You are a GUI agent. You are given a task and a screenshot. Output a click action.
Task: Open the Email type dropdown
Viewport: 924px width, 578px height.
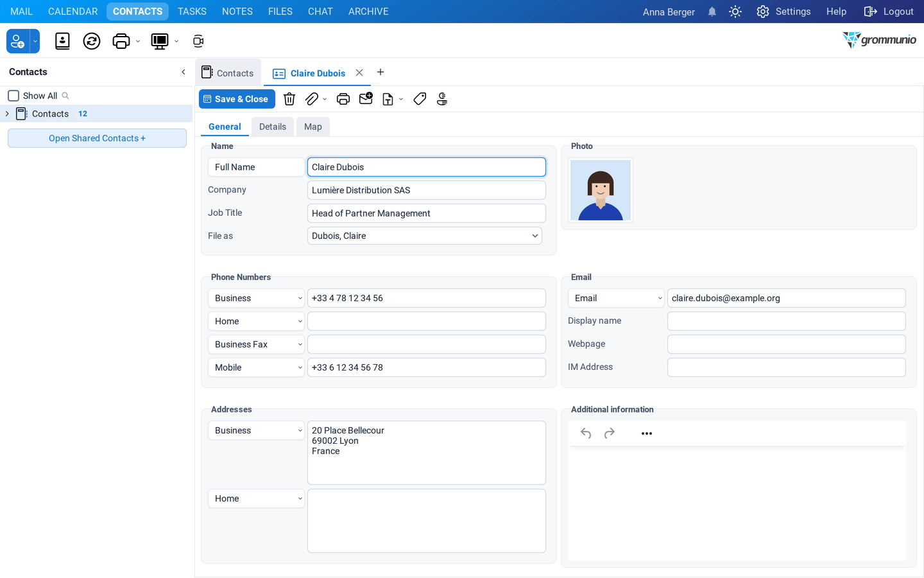(616, 298)
